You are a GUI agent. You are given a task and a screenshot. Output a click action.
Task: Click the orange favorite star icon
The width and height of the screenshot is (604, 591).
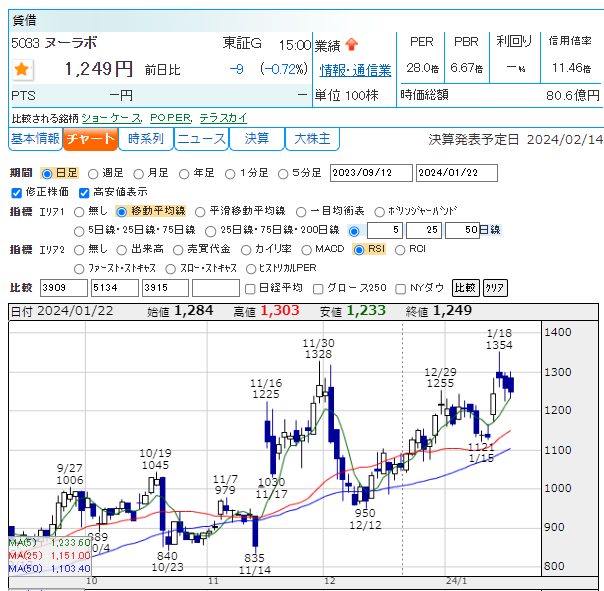point(22,70)
